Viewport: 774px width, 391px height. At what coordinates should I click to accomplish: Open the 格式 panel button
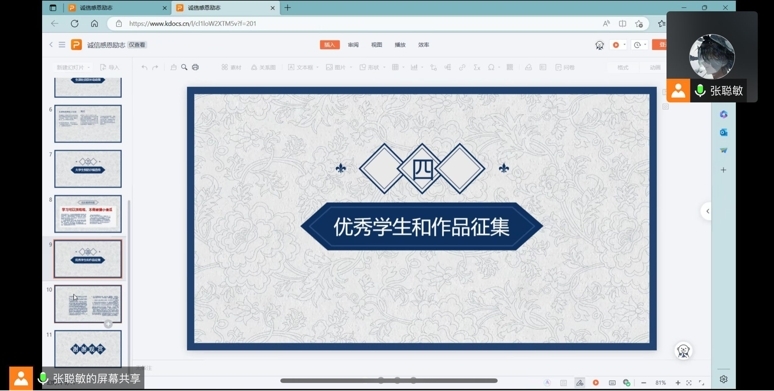tap(623, 67)
